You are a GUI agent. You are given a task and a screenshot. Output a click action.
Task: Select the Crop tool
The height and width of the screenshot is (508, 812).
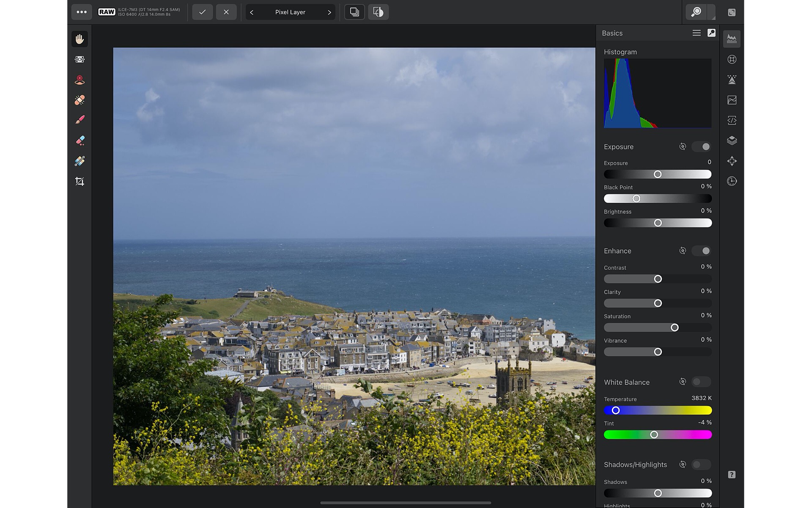[80, 181]
